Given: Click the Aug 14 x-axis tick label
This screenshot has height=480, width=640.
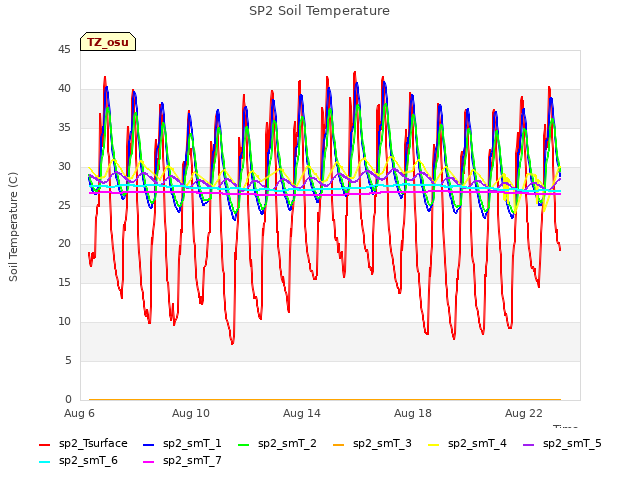Looking at the screenshot, I should coord(302,413).
